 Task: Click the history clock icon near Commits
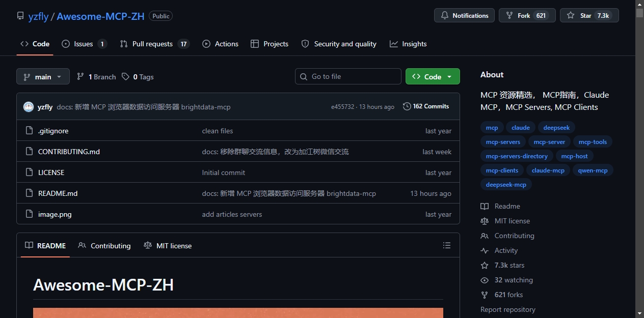pyautogui.click(x=407, y=106)
